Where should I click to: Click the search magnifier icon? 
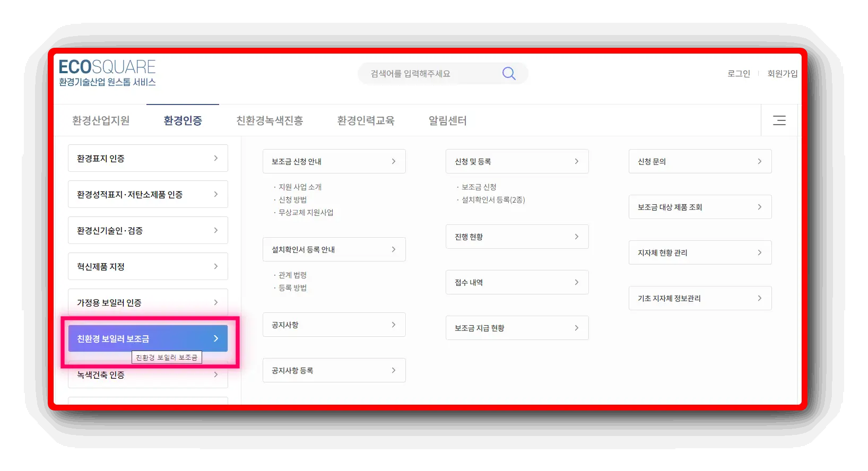[509, 73]
